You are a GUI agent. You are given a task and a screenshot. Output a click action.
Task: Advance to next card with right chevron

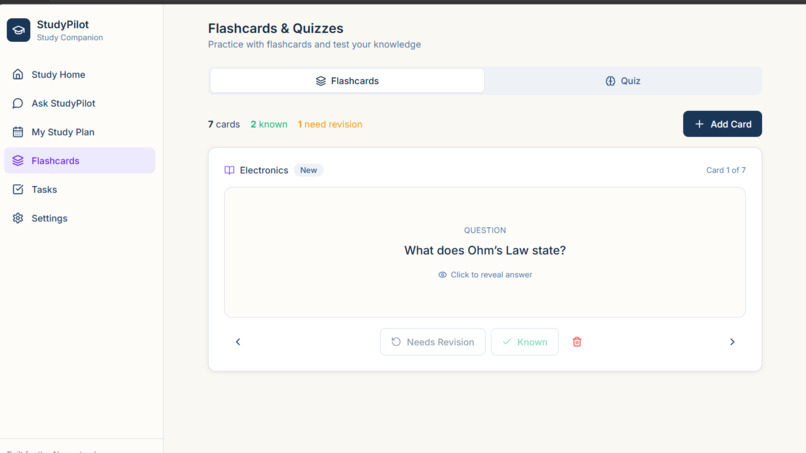732,342
